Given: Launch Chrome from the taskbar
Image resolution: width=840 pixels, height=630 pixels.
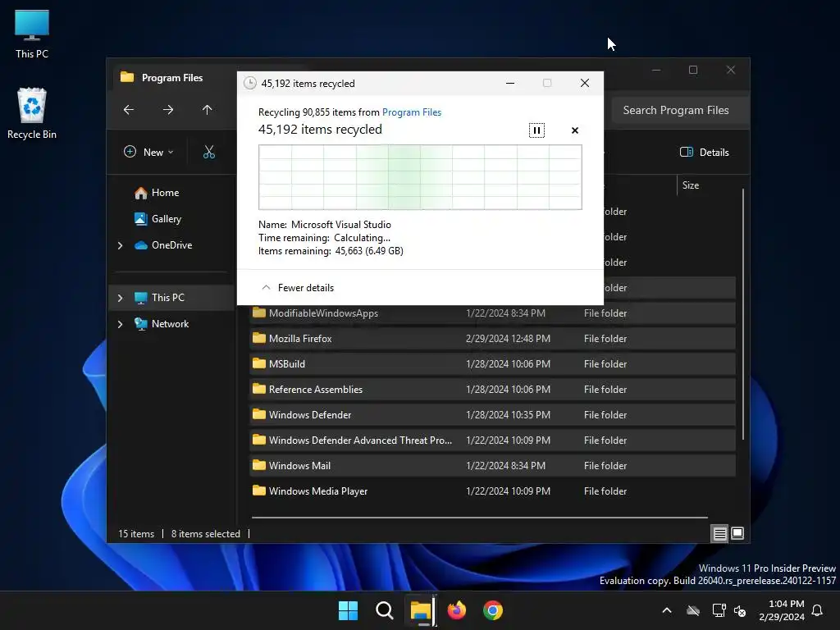Looking at the screenshot, I should pyautogui.click(x=493, y=610).
